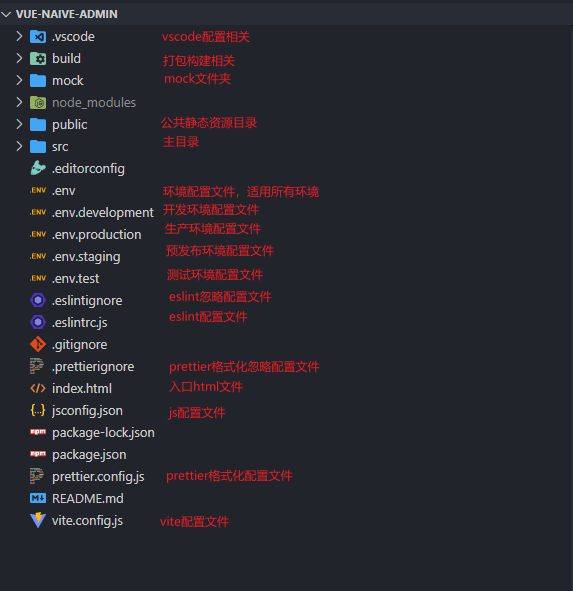
Task: Click the curly-braces icon beside jsconfig.json
Action: click(x=38, y=410)
